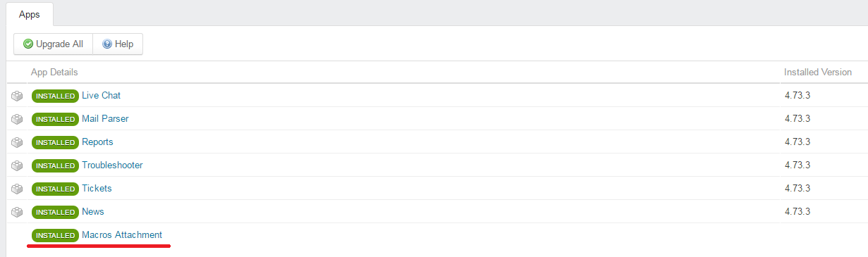Open the Mail Parser app link

click(x=105, y=119)
